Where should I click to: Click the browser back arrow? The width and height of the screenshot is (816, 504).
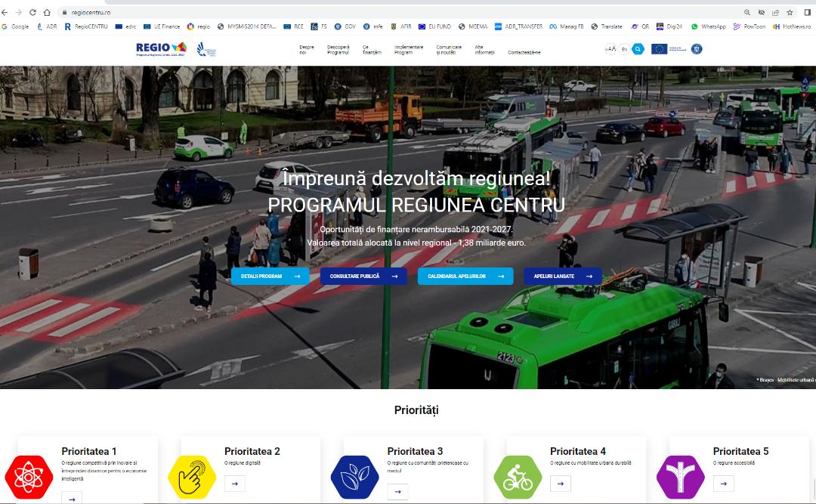[x=5, y=12]
